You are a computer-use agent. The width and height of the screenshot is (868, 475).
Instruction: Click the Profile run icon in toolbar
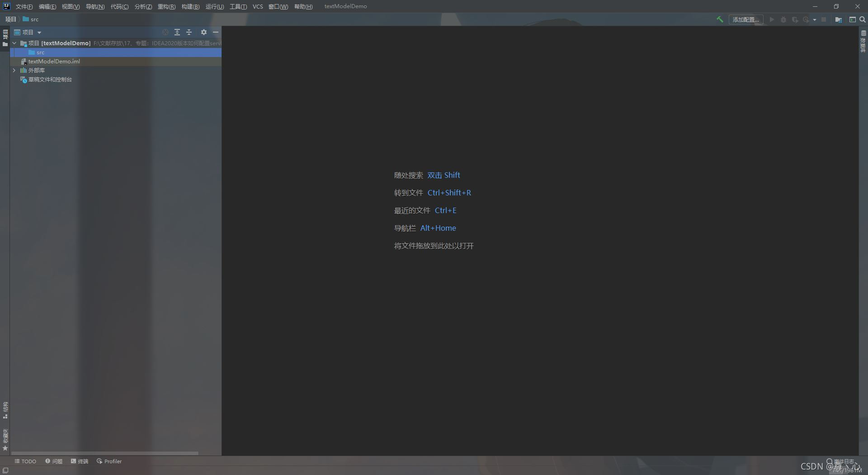(x=806, y=19)
